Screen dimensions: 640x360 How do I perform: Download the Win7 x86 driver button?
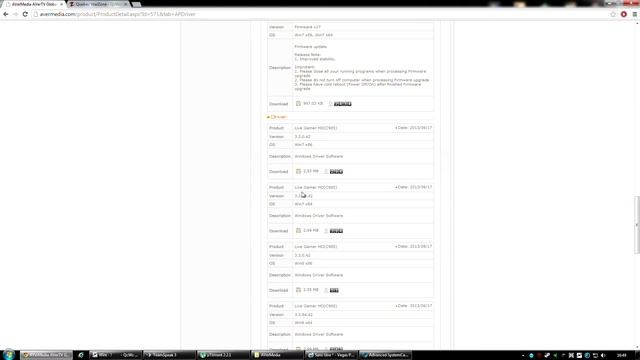coord(336,172)
